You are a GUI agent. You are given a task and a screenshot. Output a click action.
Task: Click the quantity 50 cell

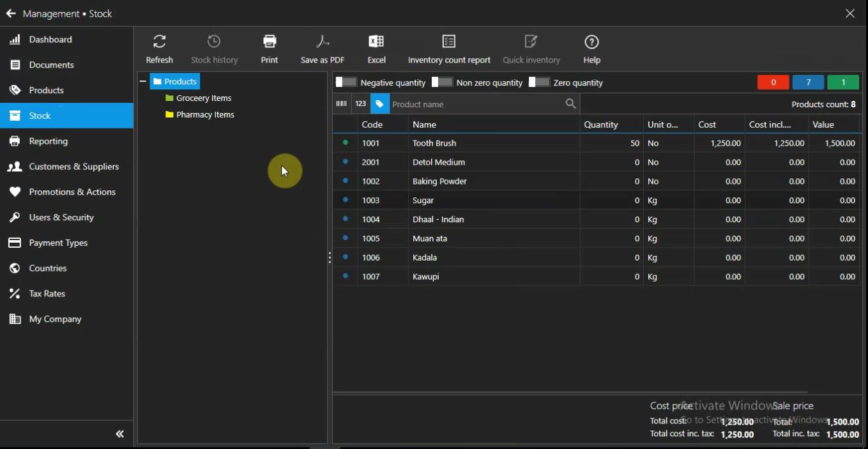click(x=611, y=143)
